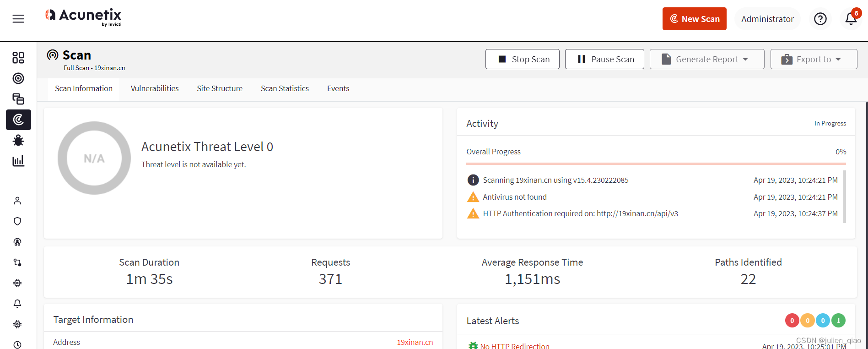
Task: Open the help question mark icon
Action: point(820,19)
